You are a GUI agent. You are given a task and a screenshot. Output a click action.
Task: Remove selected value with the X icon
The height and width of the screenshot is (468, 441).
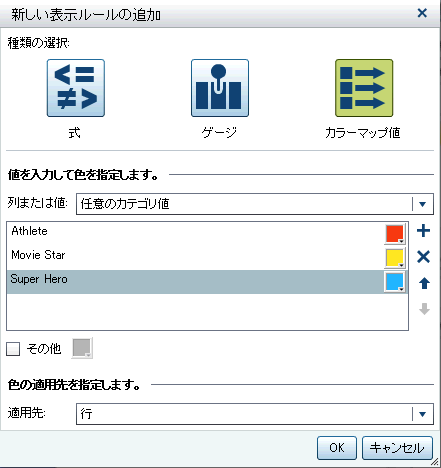(423, 257)
